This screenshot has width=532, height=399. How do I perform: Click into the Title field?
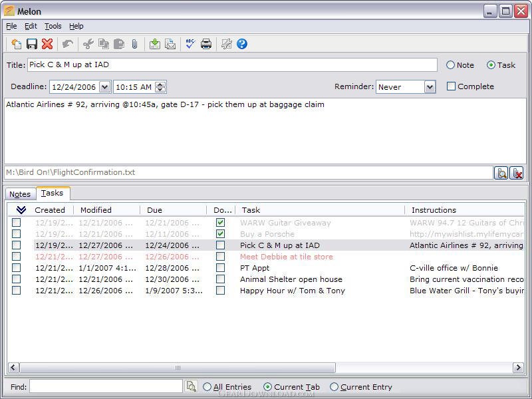coord(232,65)
